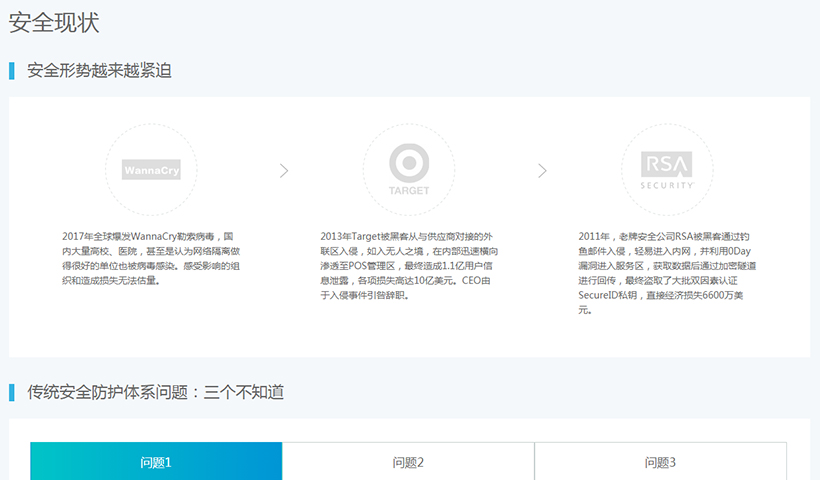Click the 安全形势越来越紧迫 section heading

pyautogui.click(x=99, y=71)
